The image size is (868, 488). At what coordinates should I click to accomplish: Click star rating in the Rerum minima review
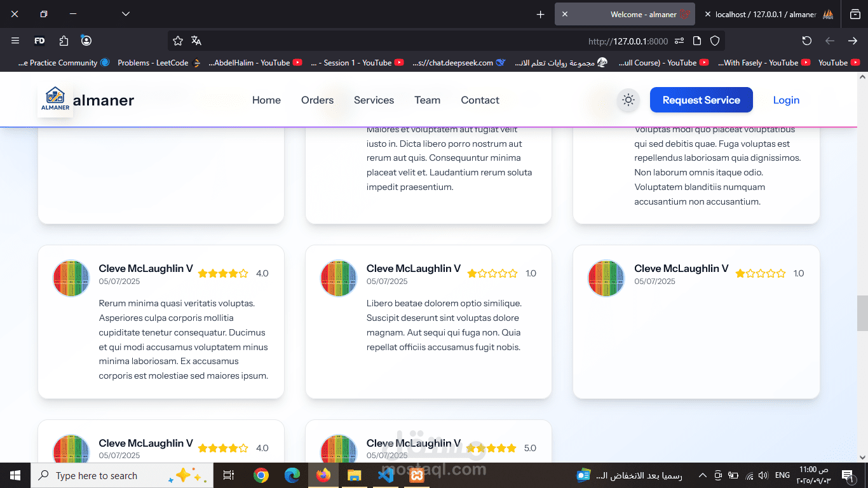(223, 274)
